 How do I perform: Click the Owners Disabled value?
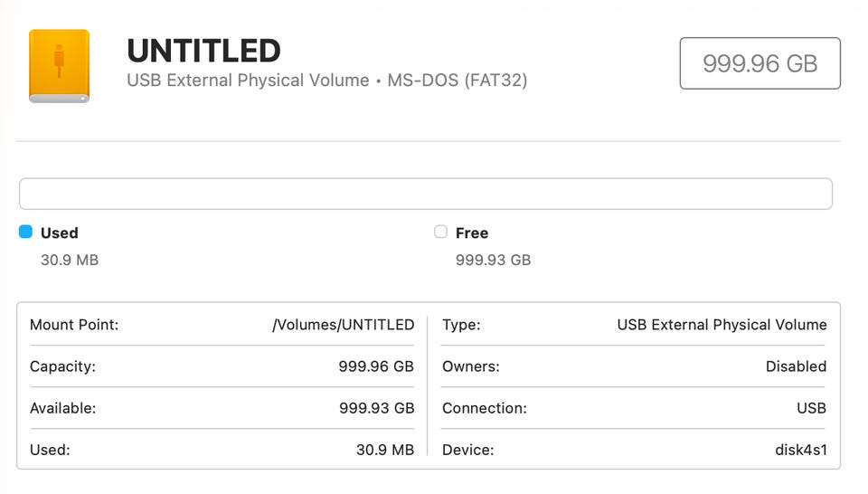796,366
